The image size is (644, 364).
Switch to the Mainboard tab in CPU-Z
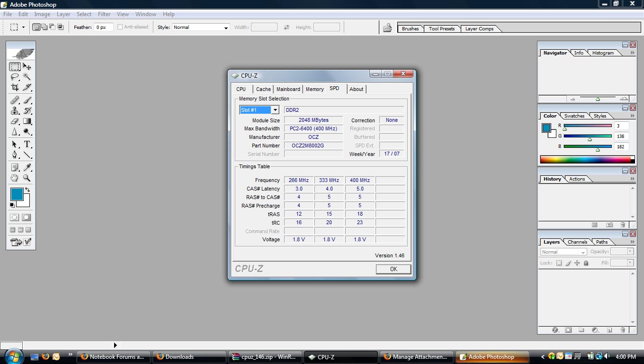tap(288, 89)
